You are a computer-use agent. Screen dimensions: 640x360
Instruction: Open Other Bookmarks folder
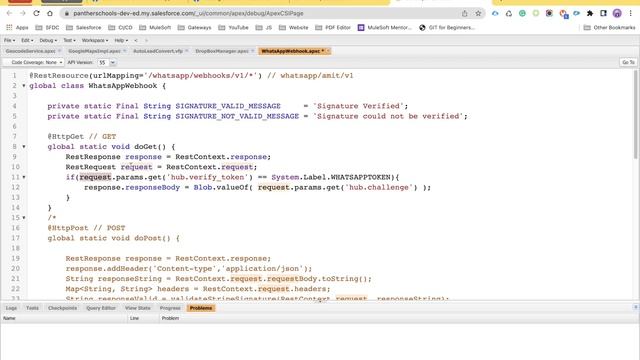pyautogui.click(x=609, y=28)
